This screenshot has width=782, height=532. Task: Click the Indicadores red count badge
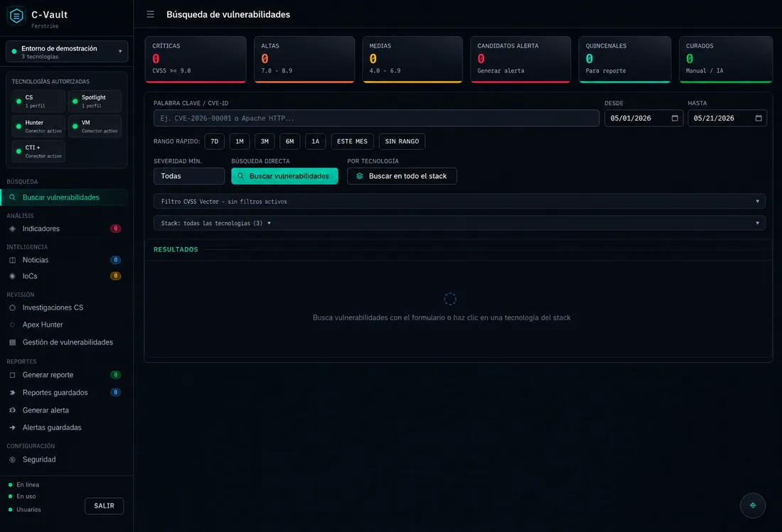(116, 229)
